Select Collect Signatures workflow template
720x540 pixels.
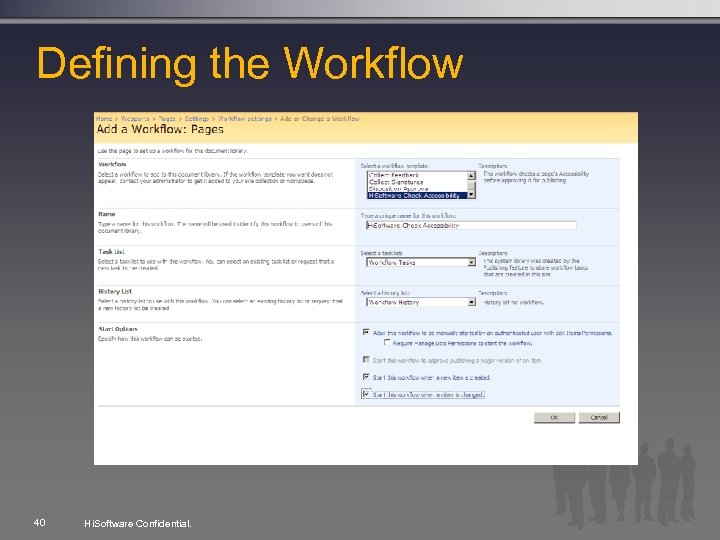417,182
